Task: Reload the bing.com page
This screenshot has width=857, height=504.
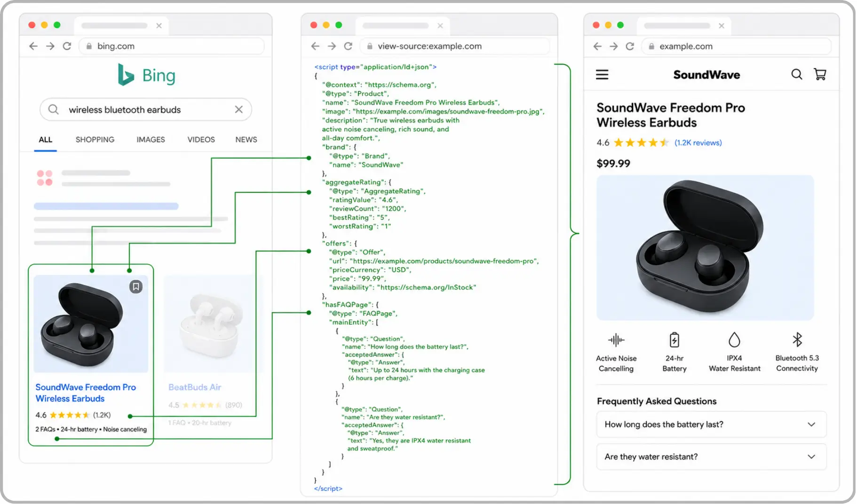Action: click(x=67, y=46)
